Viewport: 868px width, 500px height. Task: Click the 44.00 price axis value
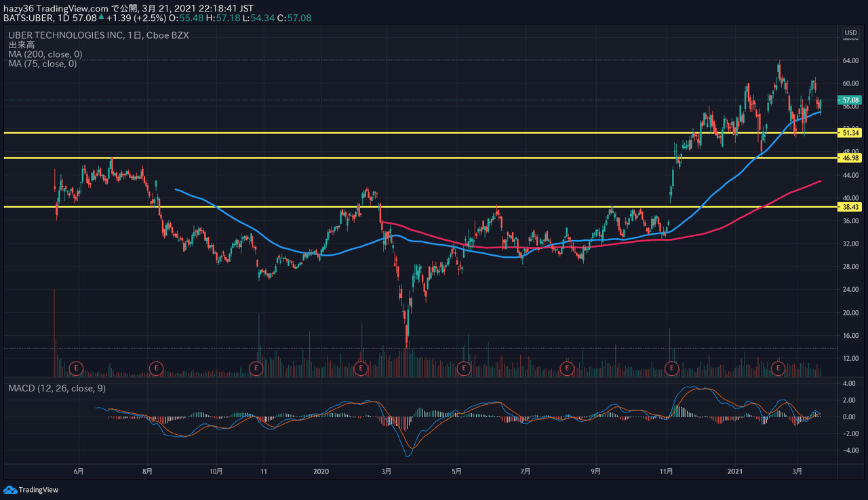(850, 175)
